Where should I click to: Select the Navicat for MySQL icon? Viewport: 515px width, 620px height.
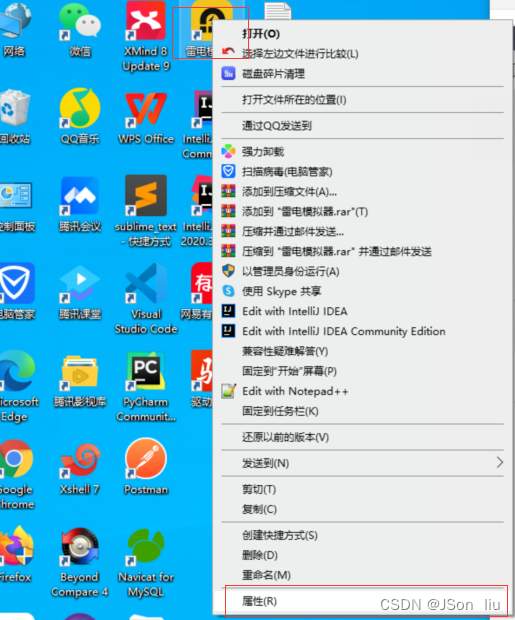coord(146,547)
